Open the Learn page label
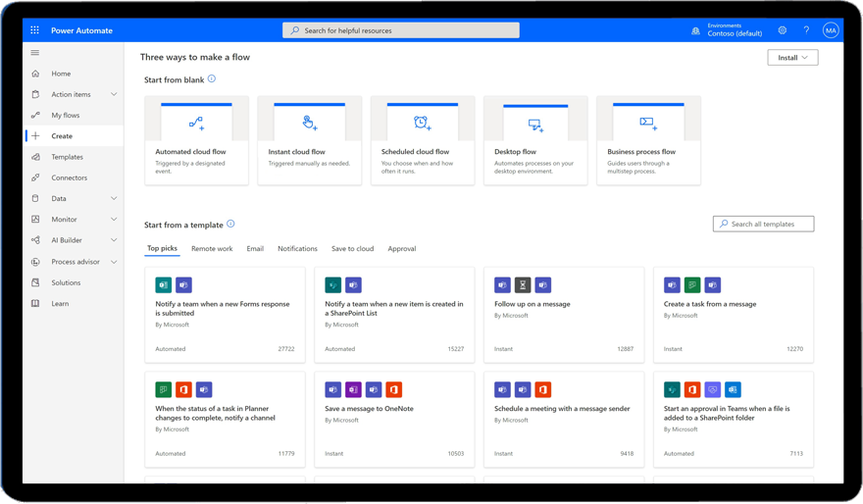 tap(60, 303)
